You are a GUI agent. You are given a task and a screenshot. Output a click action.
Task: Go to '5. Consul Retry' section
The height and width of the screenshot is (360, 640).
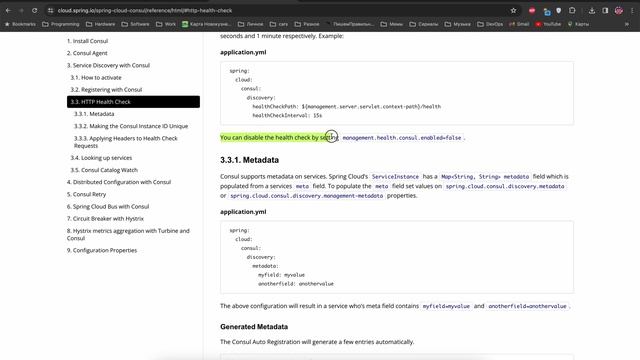pos(87,194)
